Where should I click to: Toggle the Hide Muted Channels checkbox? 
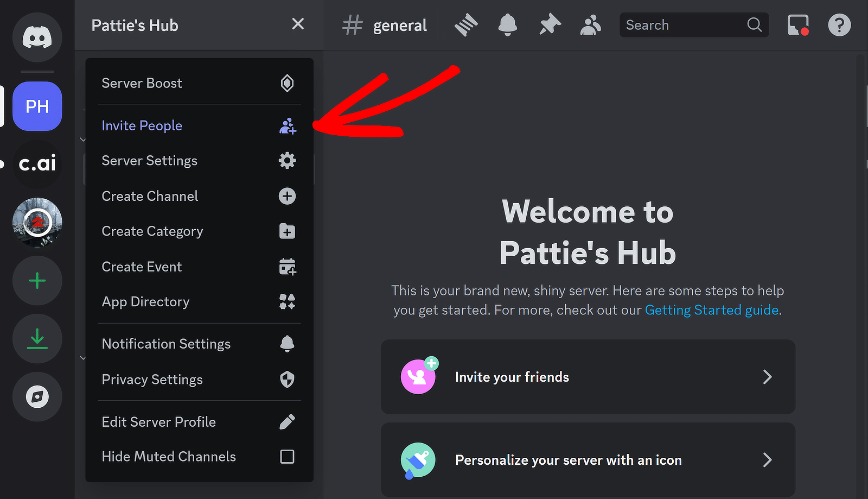coord(287,457)
